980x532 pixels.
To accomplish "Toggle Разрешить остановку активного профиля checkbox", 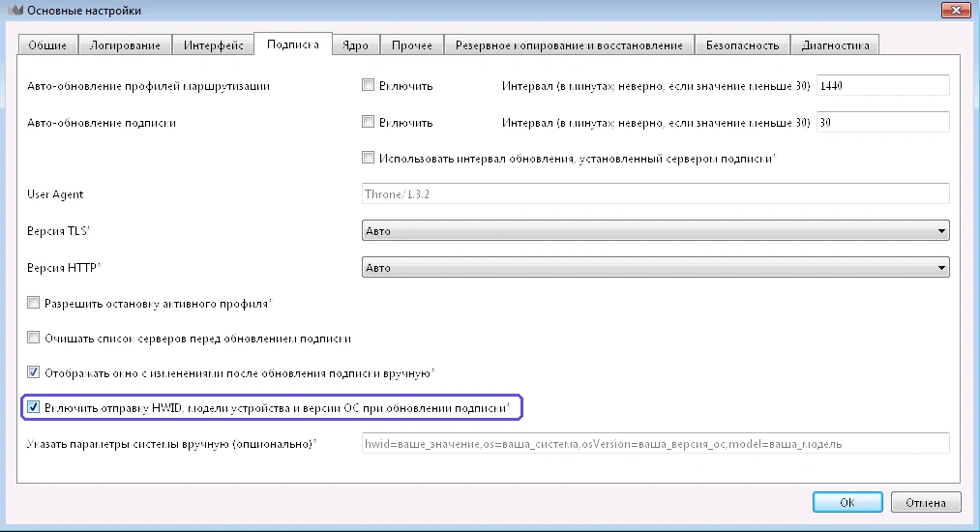I will point(33,303).
